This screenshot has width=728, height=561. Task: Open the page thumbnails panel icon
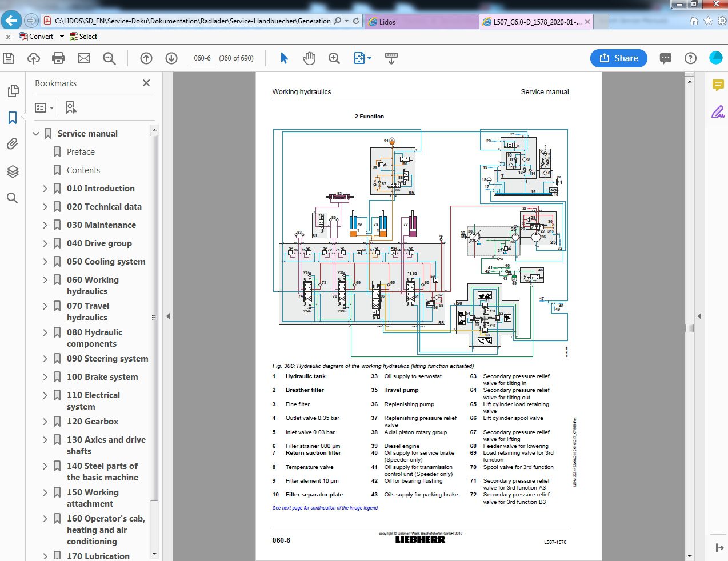pos(13,91)
